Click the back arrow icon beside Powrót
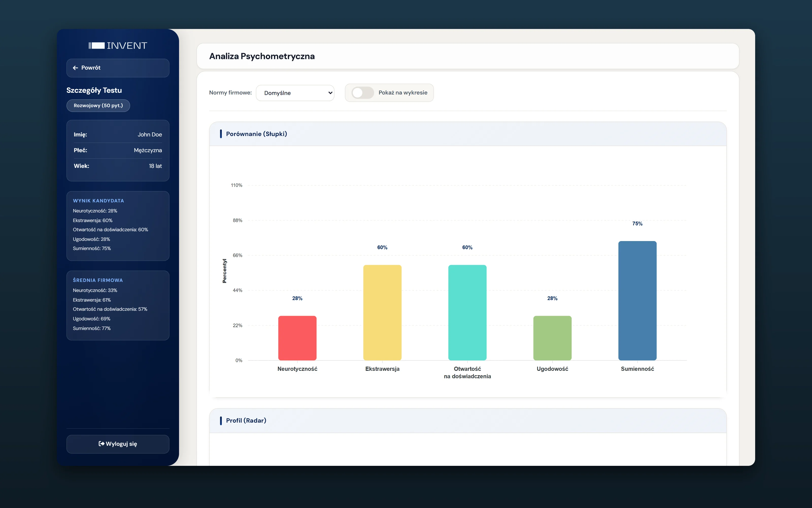The width and height of the screenshot is (812, 508). (x=76, y=68)
